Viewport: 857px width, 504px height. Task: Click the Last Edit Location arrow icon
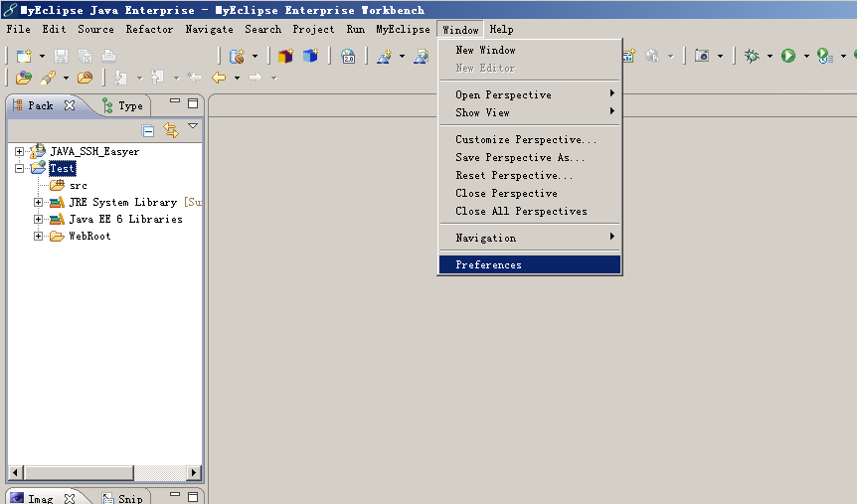[195, 78]
